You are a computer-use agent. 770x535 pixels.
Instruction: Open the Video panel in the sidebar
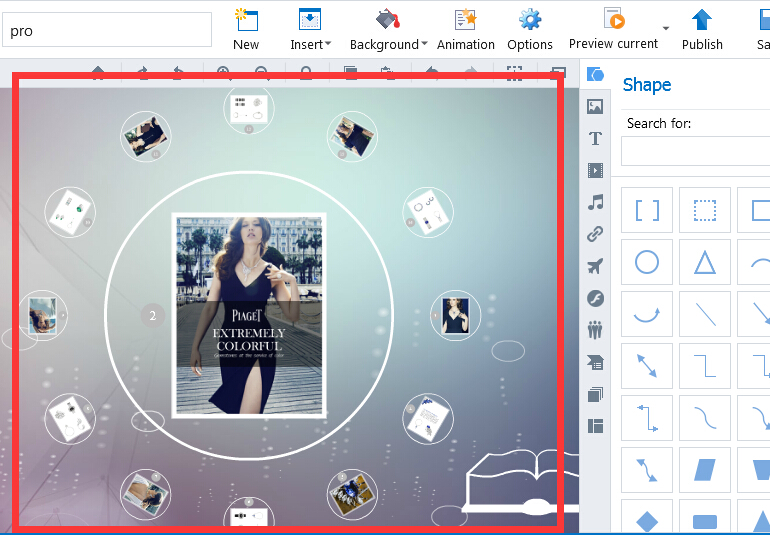pos(595,170)
